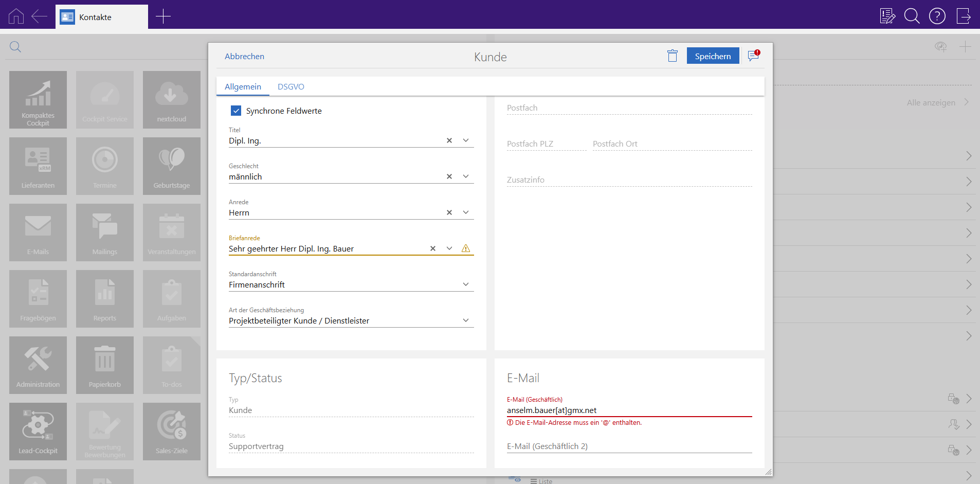Toggle the eye visibility icon top right
Image resolution: width=980 pixels, height=484 pixels.
click(x=941, y=47)
